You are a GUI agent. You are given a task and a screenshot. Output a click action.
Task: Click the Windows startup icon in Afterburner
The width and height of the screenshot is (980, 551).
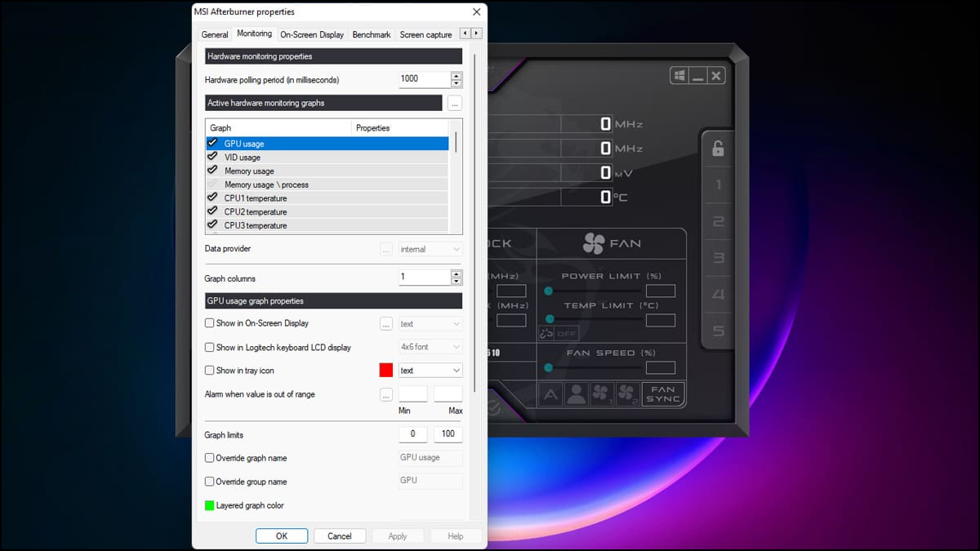tap(679, 76)
